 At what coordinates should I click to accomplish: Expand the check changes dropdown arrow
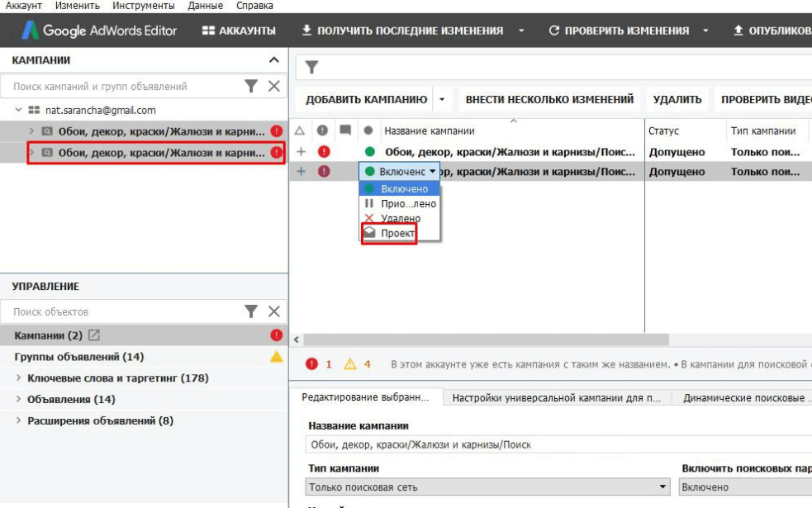(705, 31)
